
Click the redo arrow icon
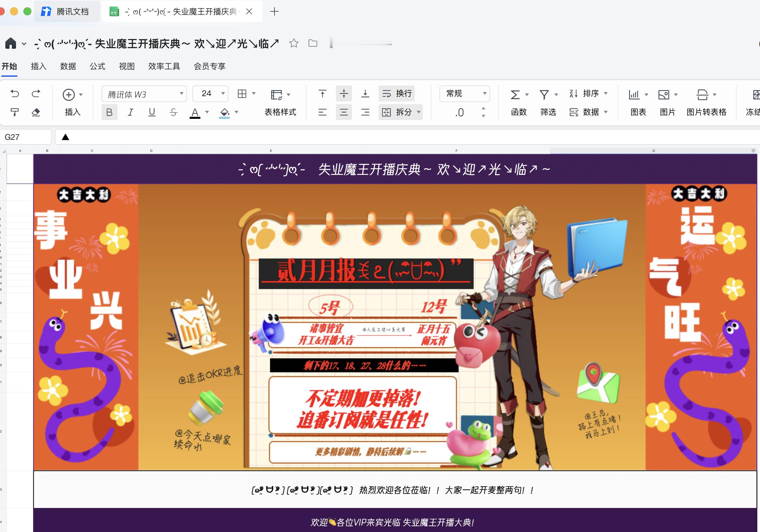tap(36, 94)
